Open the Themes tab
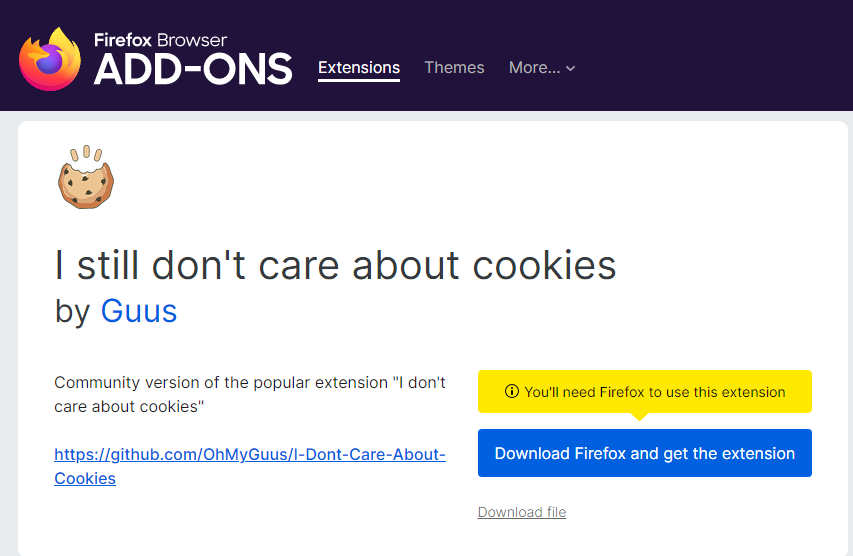The width and height of the screenshot is (853, 556). (454, 68)
